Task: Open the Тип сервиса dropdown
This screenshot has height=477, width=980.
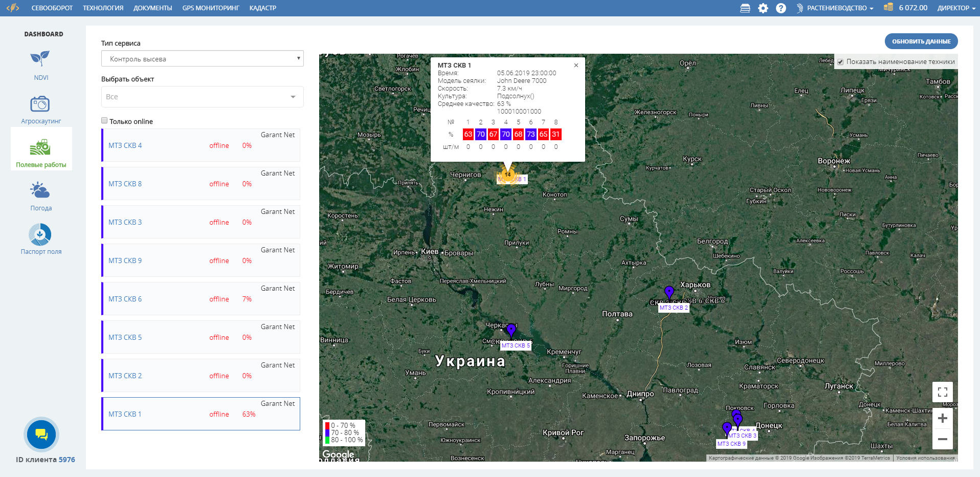Action: [x=202, y=58]
